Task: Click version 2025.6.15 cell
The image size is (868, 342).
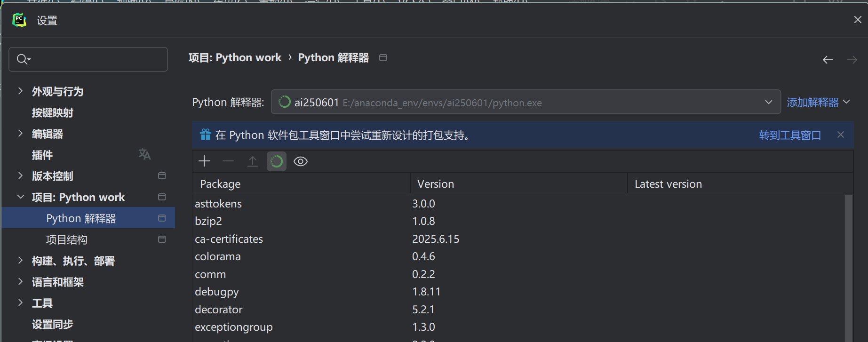Action: click(436, 239)
